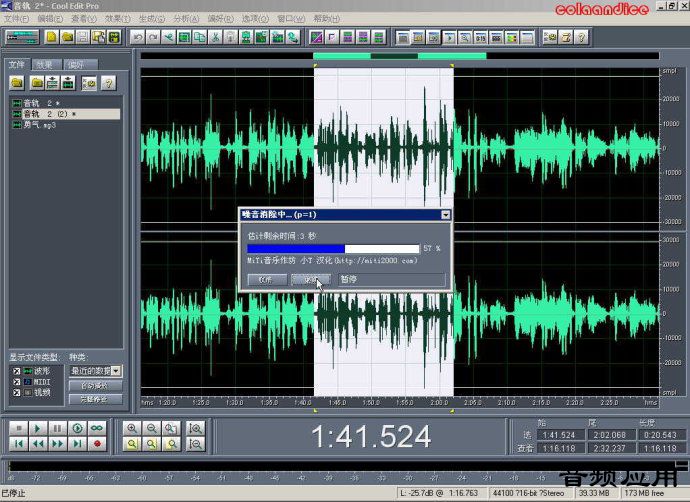Click the first yellow zoom-to-selection magnifier

(132, 443)
